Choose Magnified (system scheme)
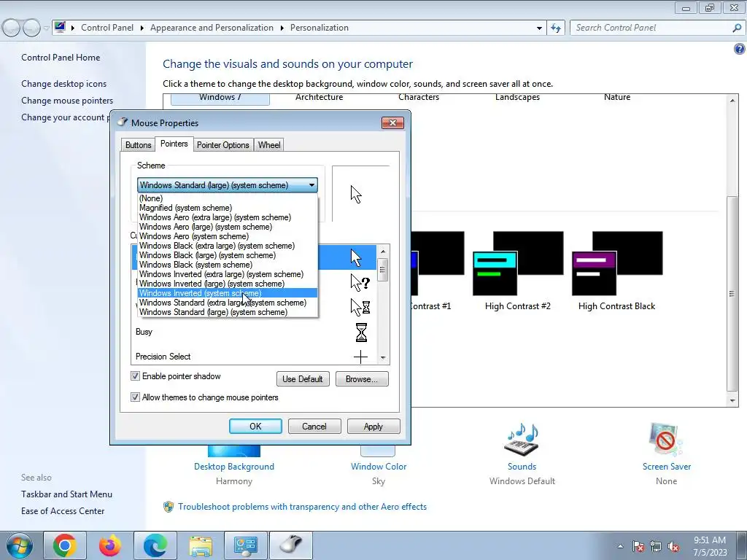 coord(228,208)
